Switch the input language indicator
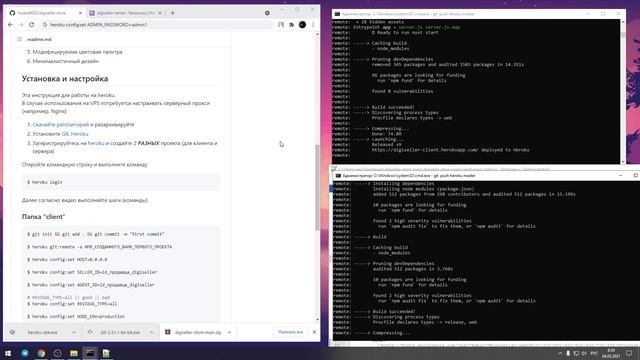This screenshot has width=640, height=360. (594, 353)
